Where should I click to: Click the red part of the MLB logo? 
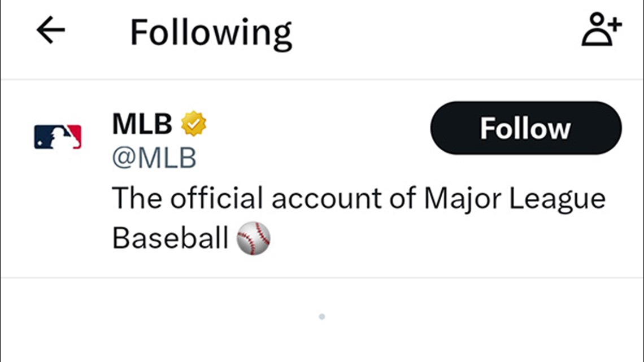point(75,136)
